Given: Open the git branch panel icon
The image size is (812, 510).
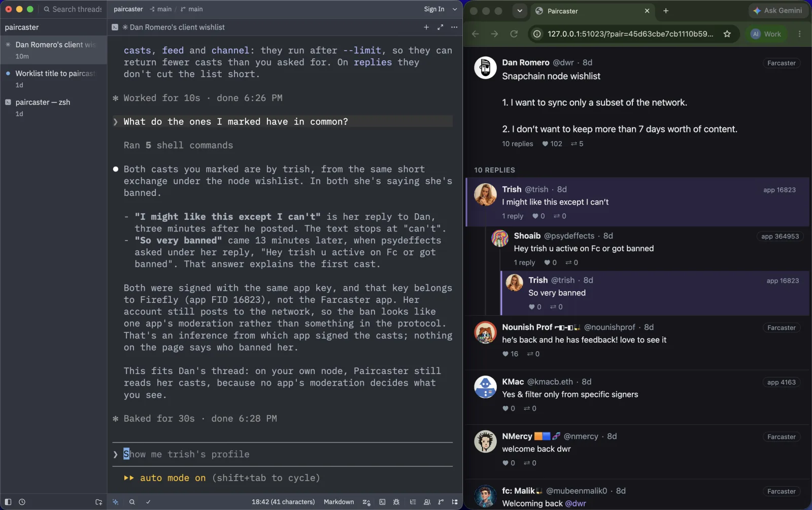Looking at the screenshot, I should pyautogui.click(x=441, y=502).
